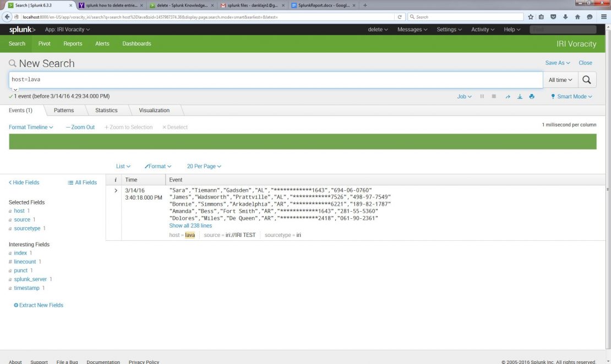The height and width of the screenshot is (364, 611).
Task: Share the search job
Action: tap(508, 97)
